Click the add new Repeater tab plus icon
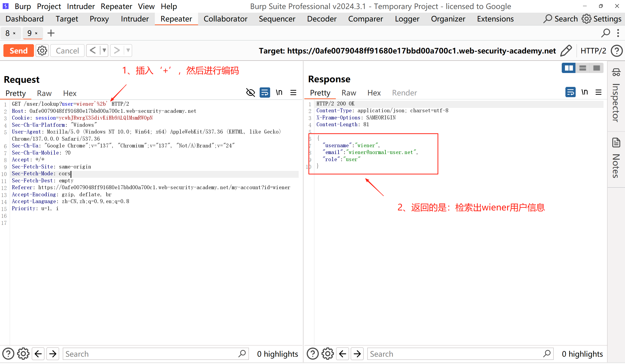This screenshot has height=364, width=625. pyautogui.click(x=51, y=33)
